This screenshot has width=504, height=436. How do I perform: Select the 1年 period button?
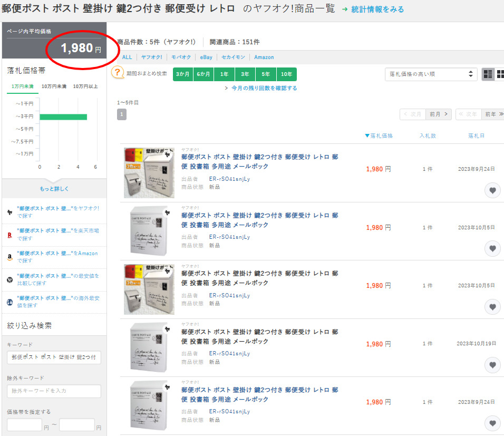[224, 74]
